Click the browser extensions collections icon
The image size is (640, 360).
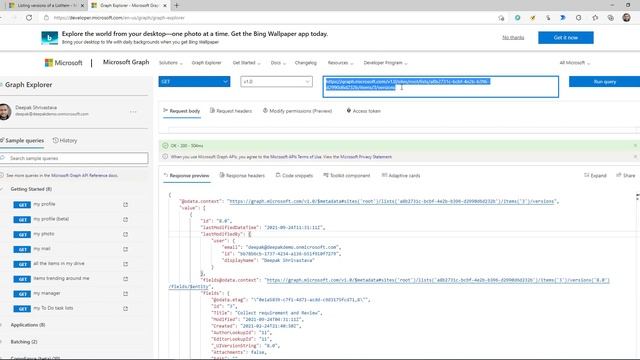611,18
